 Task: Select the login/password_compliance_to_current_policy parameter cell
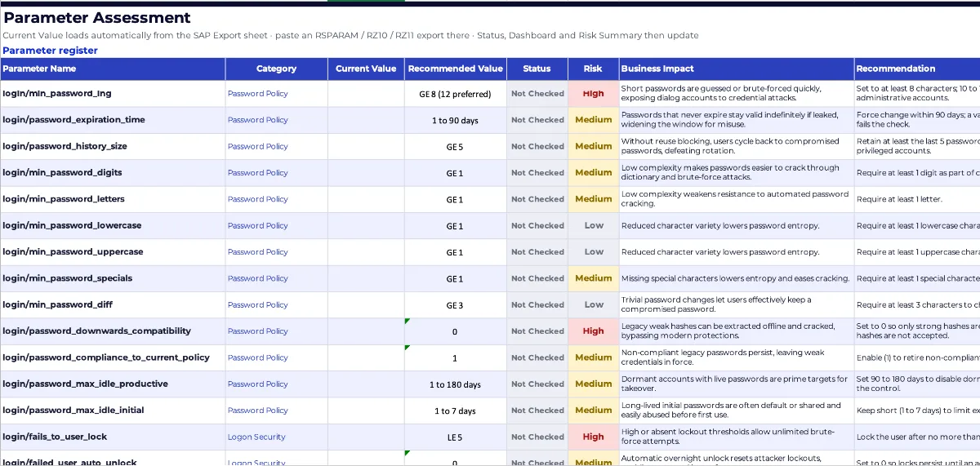(x=113, y=357)
